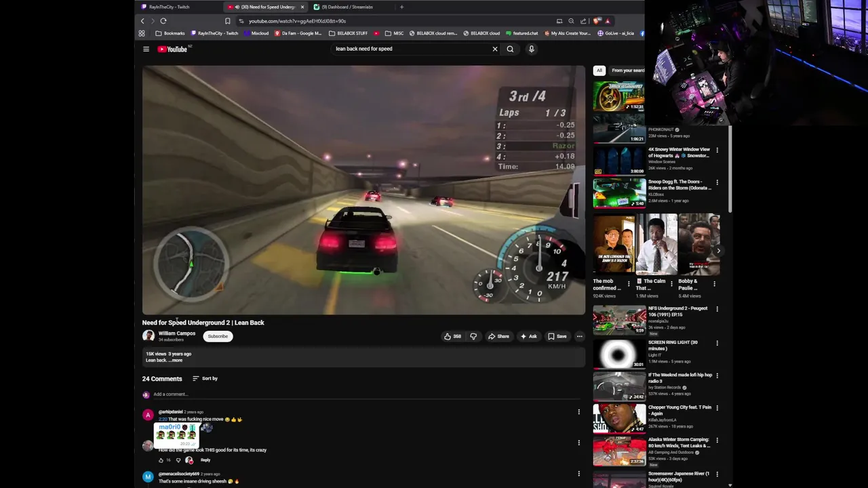Open BELABOX STUFF bookmarks folder

tap(349, 33)
